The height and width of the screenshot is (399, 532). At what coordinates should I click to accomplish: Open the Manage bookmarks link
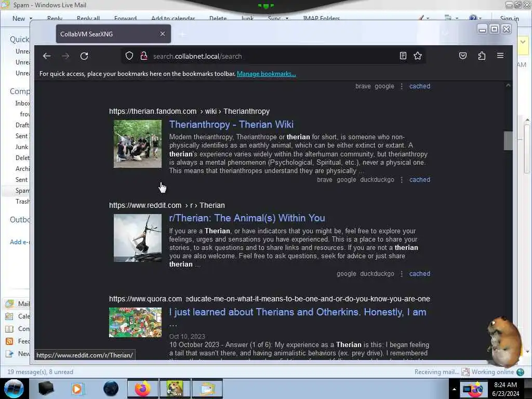point(267,74)
